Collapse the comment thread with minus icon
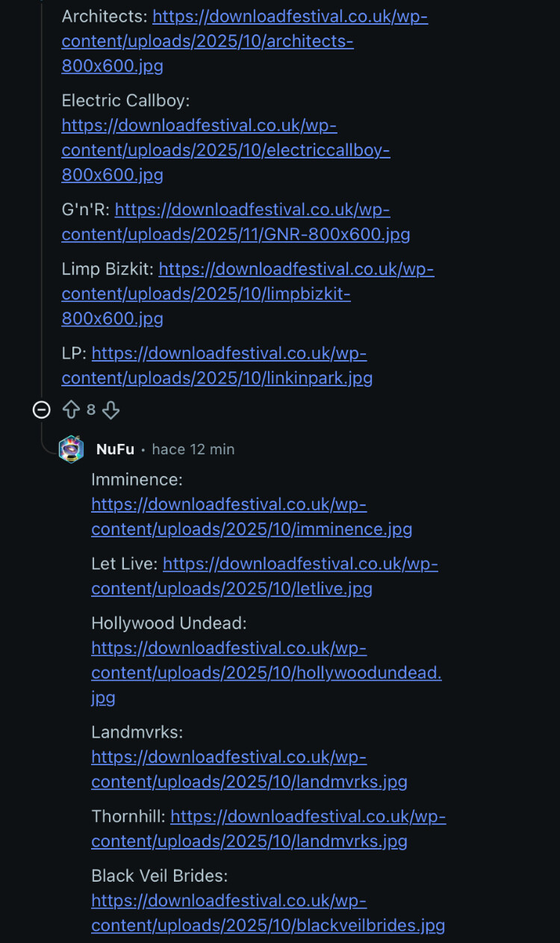The height and width of the screenshot is (943, 560). pyautogui.click(x=42, y=409)
